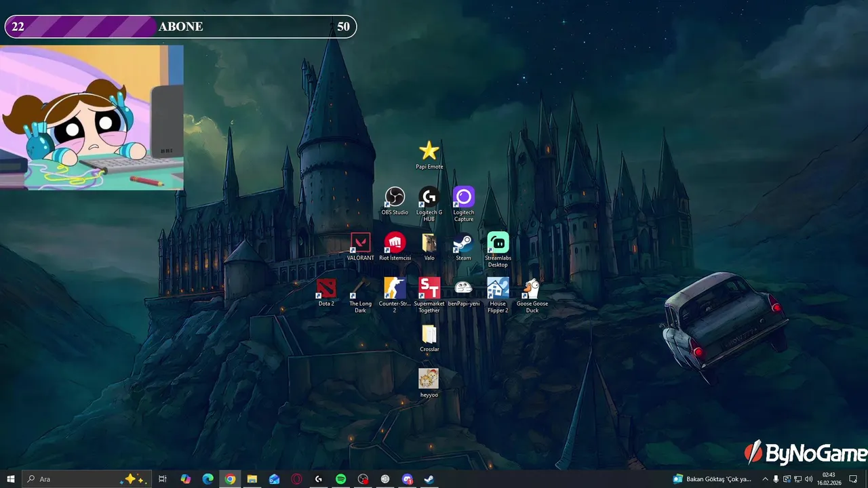
Task: Open Microsoft Edge from the taskbar
Action: 208,479
